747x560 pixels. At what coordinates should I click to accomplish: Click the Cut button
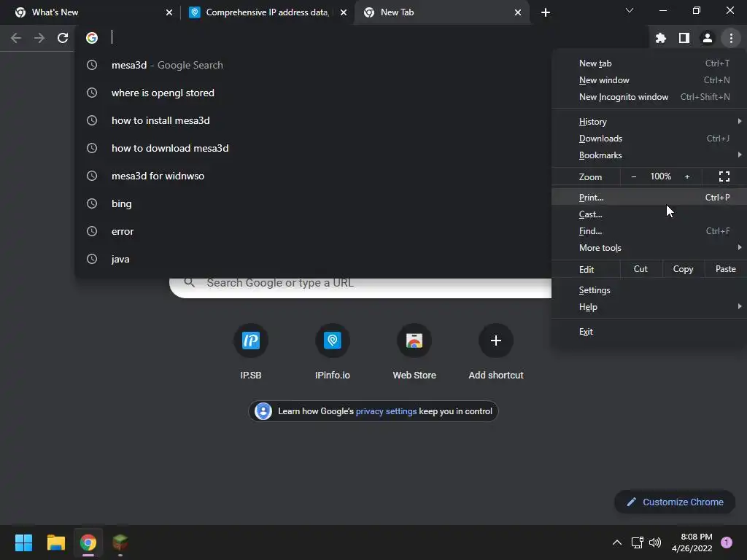point(640,269)
